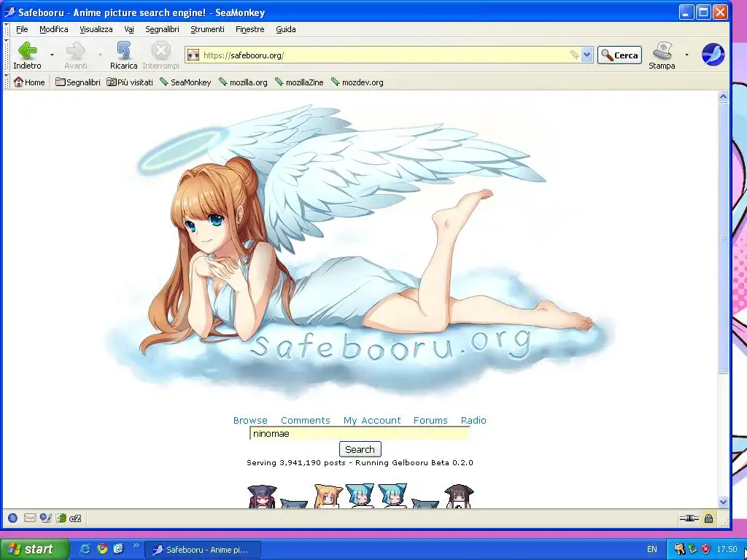
Task: Click the third quick launch icon
Action: [x=118, y=549]
